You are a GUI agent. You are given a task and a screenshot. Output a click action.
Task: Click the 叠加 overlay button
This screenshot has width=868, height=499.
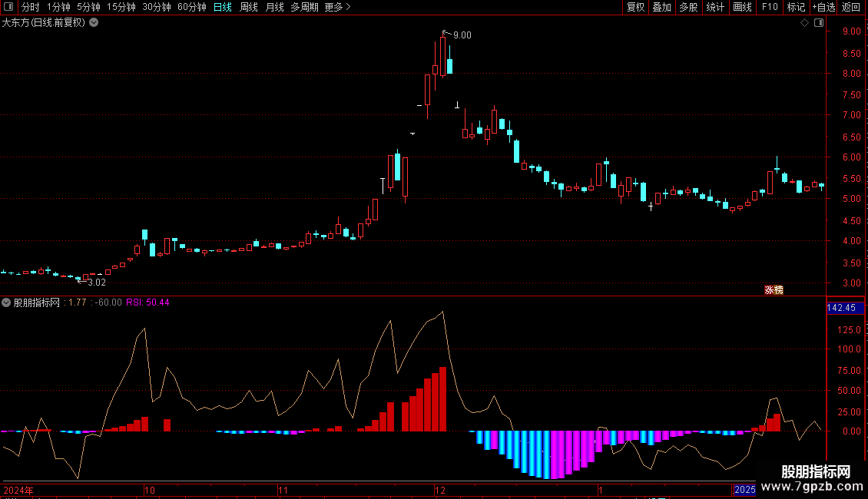coord(661,7)
